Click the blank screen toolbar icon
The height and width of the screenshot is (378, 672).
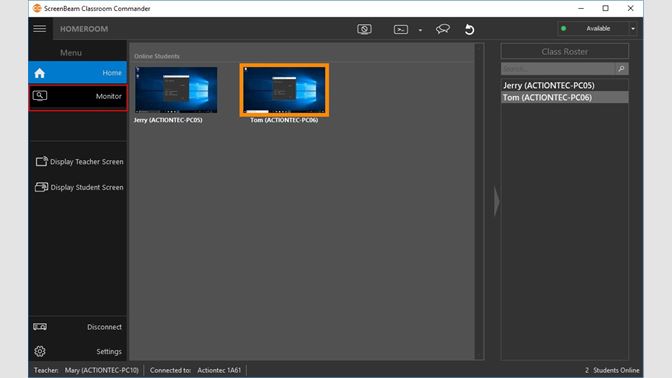364,29
